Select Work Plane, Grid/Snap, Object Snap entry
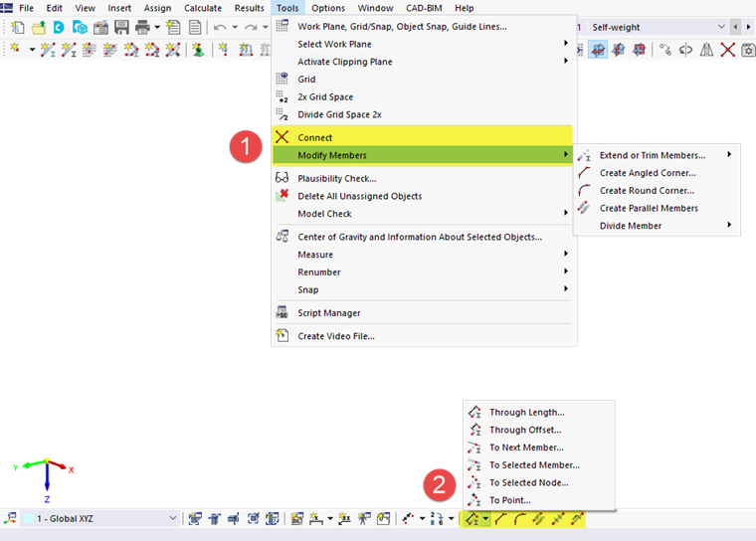Viewport: 756px width, 541px height. 424,27
